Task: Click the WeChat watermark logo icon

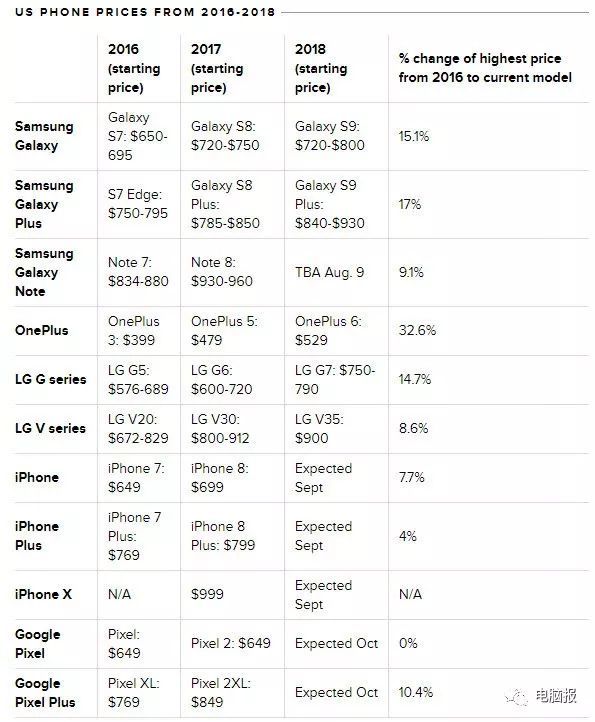Action: pyautogui.click(x=516, y=697)
